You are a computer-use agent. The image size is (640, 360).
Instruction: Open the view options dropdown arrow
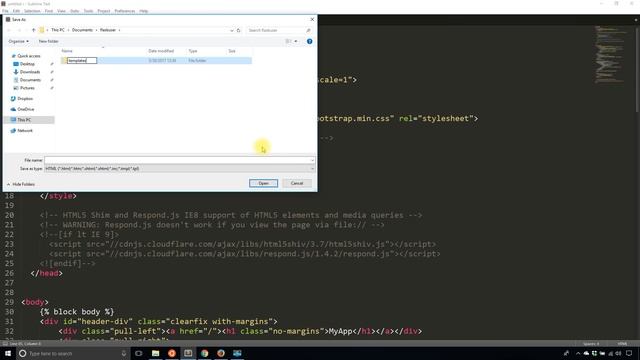tap(296, 41)
